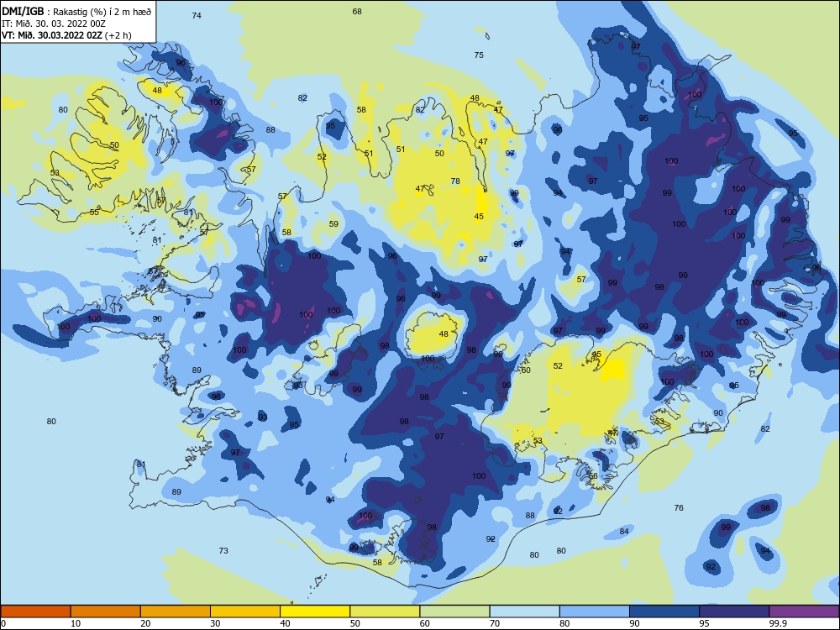Screen dimensions: 840x630
Task: Click the '60' legend tick label
Action: 425,623
